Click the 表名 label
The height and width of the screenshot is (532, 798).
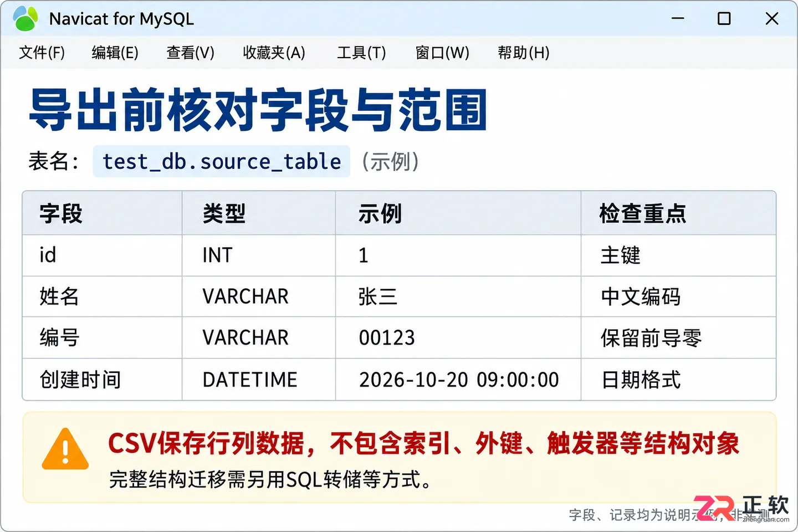(54, 161)
